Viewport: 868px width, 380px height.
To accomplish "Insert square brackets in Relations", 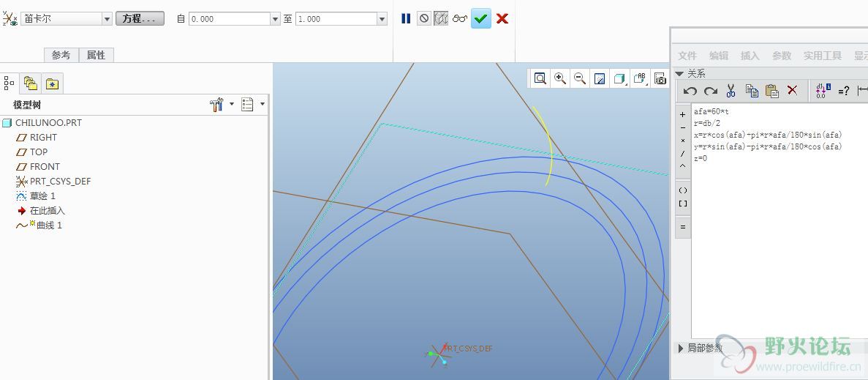I will [683, 204].
